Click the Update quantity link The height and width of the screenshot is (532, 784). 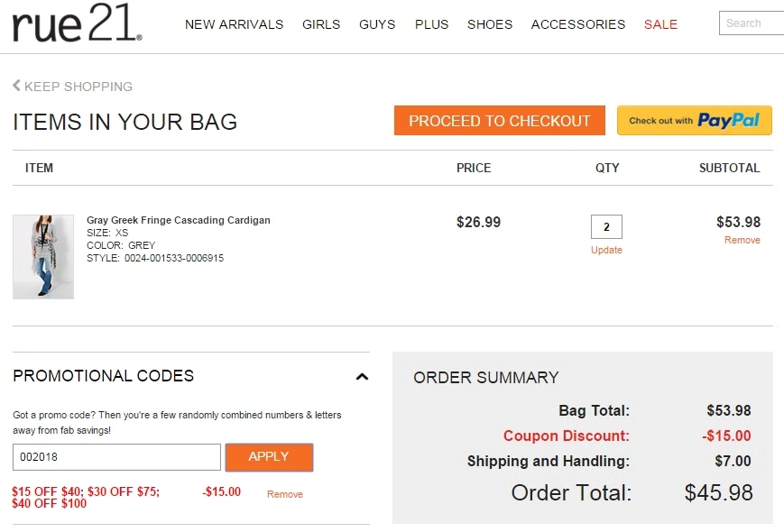tap(606, 250)
